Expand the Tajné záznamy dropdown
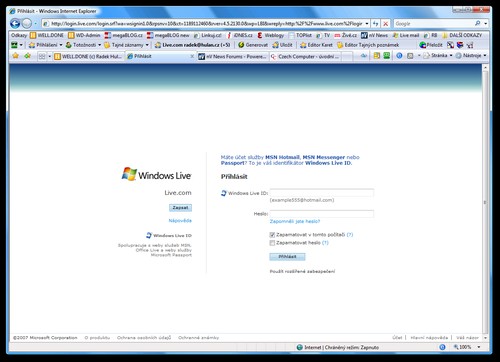The height and width of the screenshot is (362, 500). point(147,45)
